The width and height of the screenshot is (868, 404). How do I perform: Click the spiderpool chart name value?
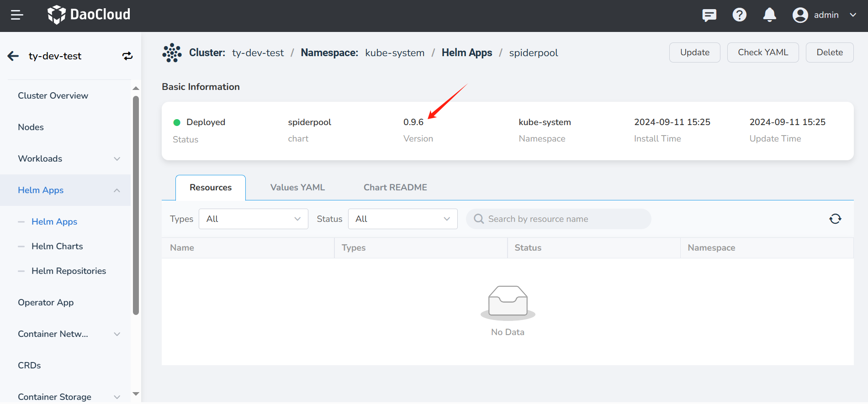[x=309, y=122]
